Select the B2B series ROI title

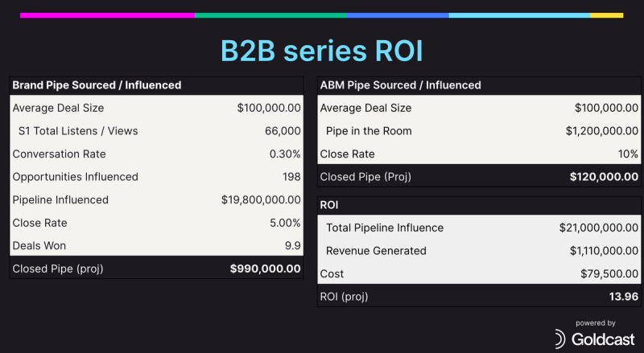(321, 51)
